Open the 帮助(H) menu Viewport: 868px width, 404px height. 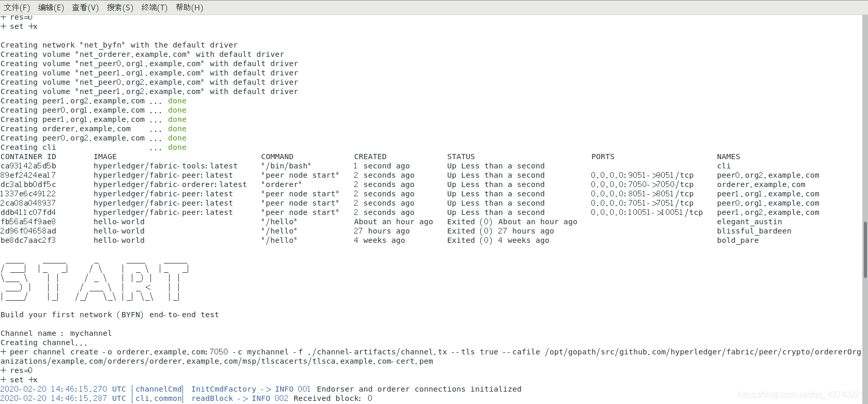pyautogui.click(x=189, y=7)
